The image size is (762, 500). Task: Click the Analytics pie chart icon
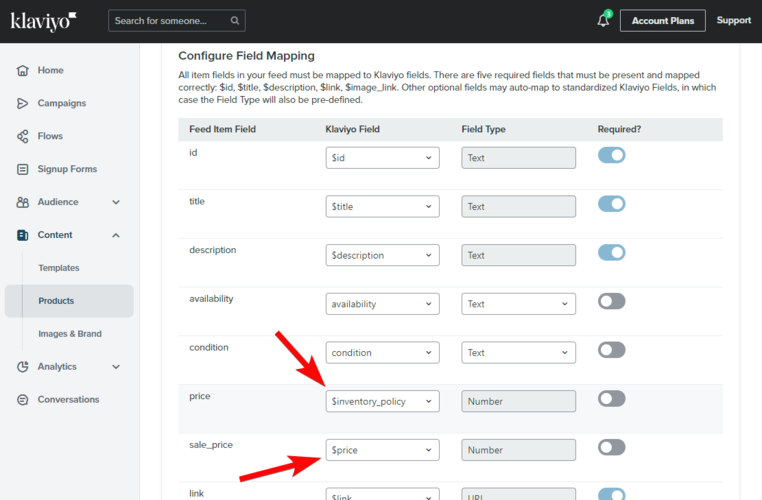[22, 367]
